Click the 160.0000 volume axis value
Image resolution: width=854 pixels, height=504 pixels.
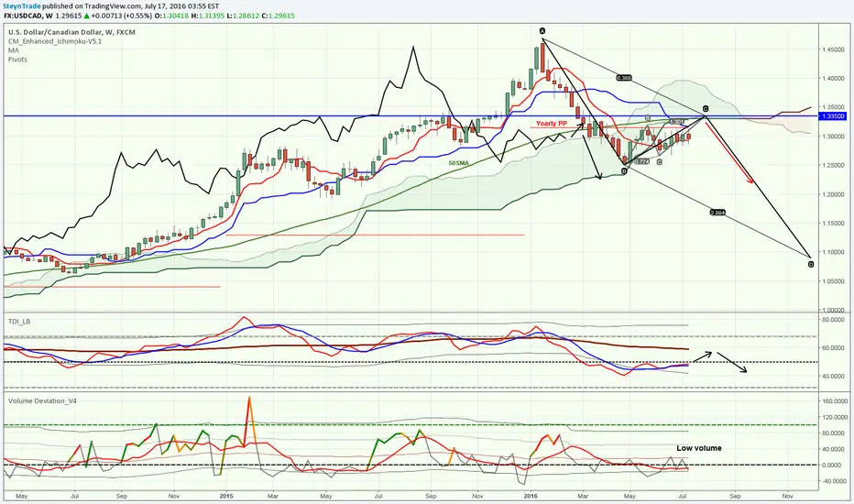(x=835, y=401)
